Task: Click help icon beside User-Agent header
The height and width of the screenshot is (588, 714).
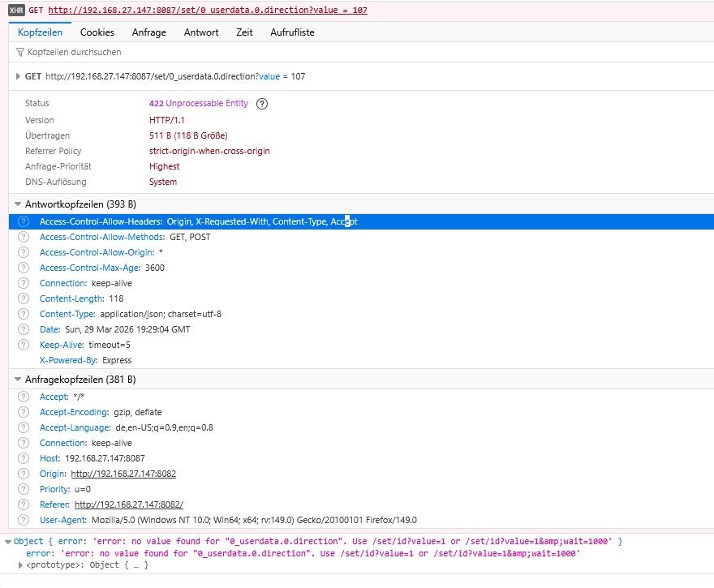Action: click(24, 520)
